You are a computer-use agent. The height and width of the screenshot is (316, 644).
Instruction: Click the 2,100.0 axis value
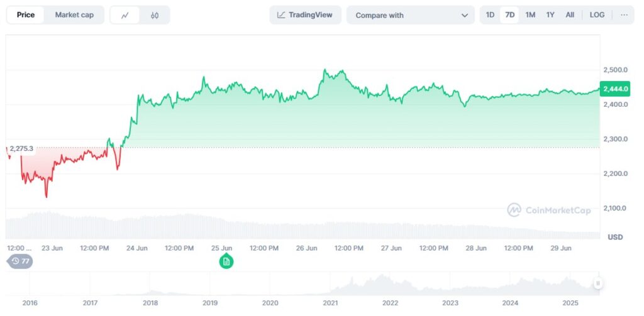point(615,208)
